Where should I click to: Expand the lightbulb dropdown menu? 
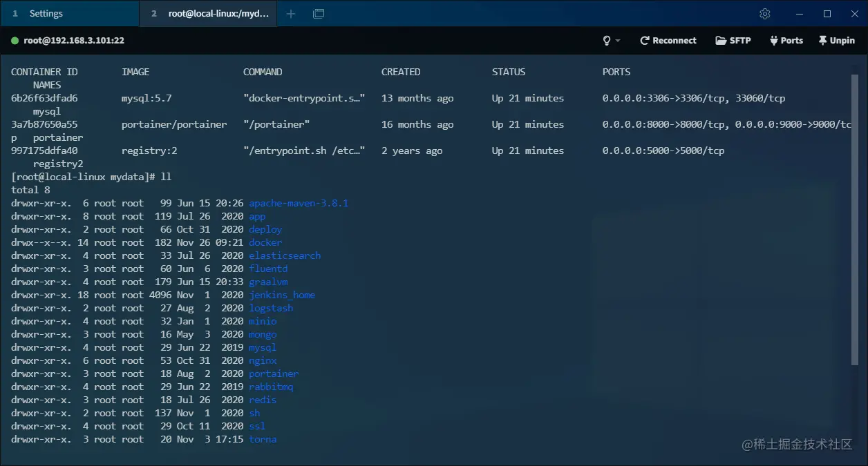612,41
